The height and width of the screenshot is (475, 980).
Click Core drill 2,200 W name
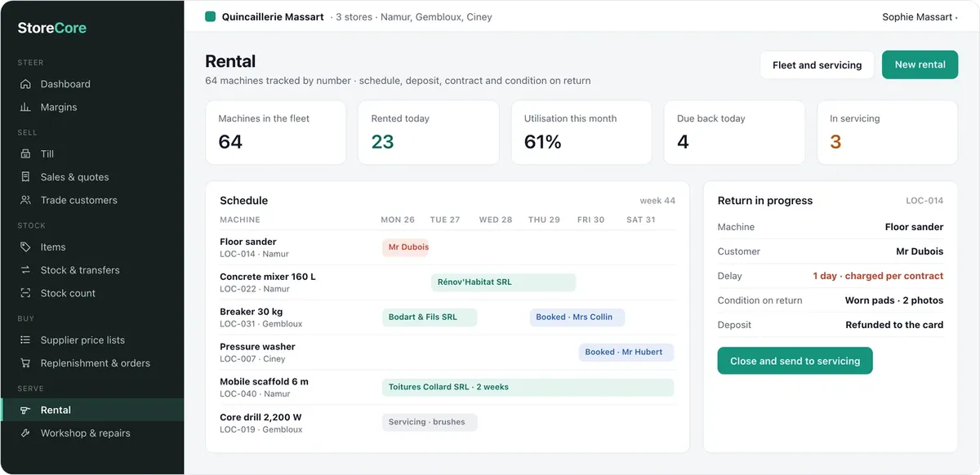pyautogui.click(x=261, y=417)
